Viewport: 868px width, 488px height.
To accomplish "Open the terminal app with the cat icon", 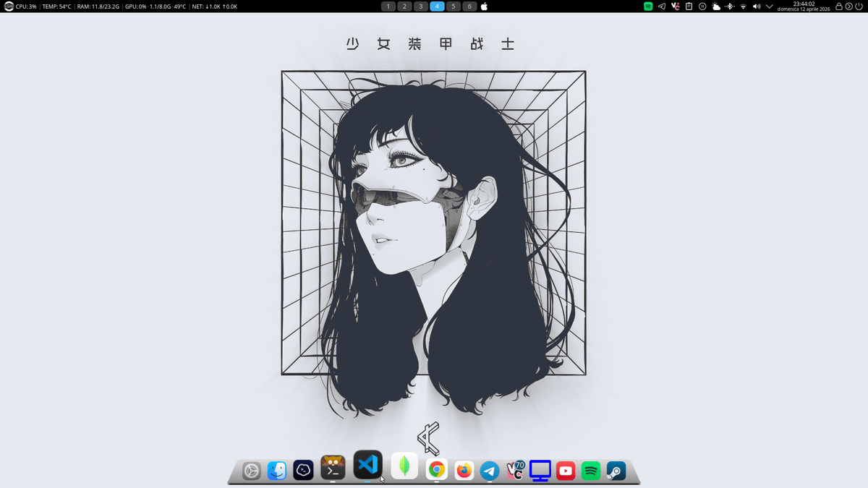I will (x=333, y=468).
